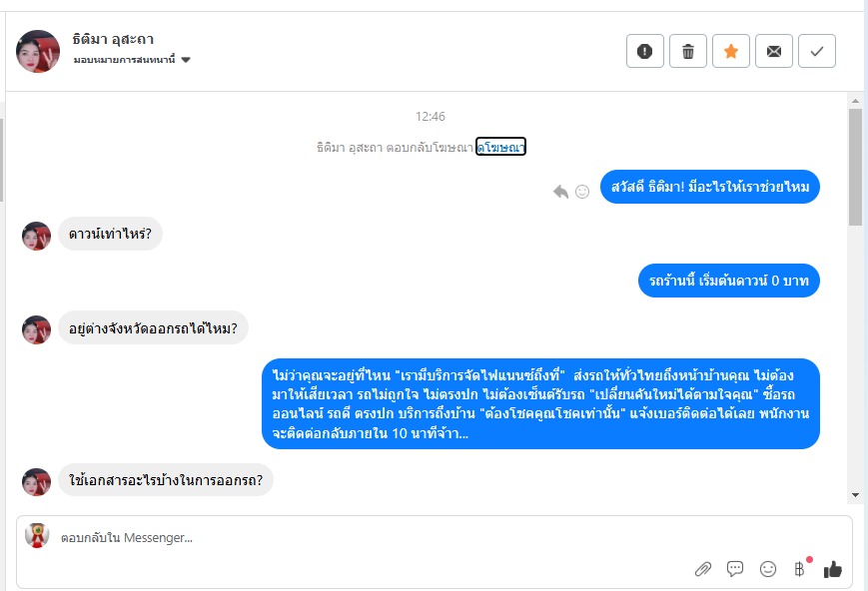
Task: Toggle the orange star follow-up flag
Action: click(730, 52)
